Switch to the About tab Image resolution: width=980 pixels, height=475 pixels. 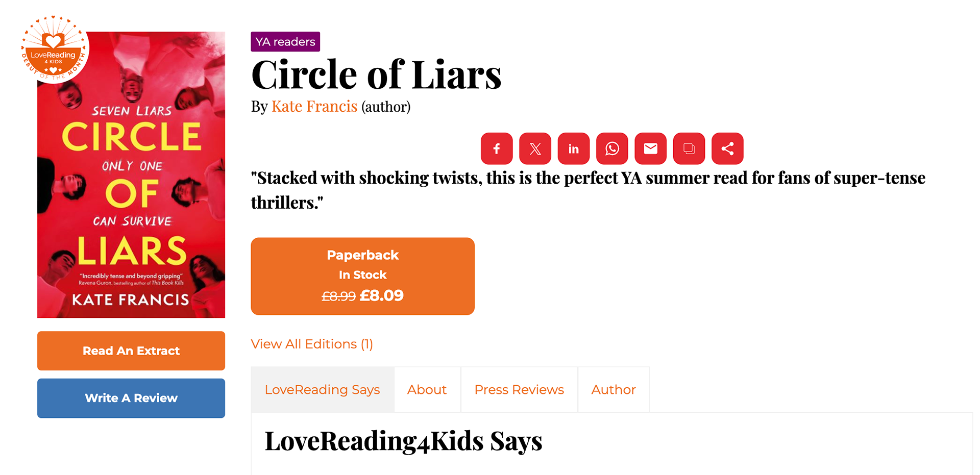point(427,390)
